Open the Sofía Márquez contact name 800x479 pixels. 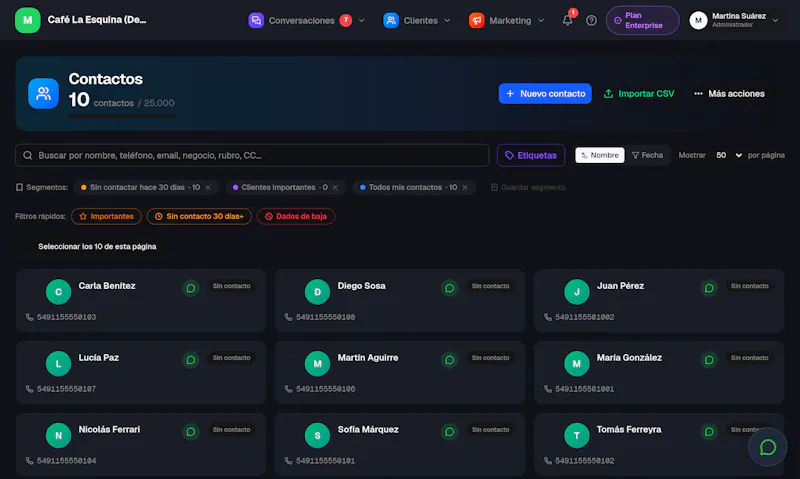(x=368, y=430)
